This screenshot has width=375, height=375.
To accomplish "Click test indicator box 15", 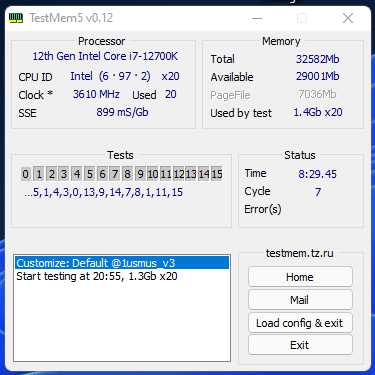I will pos(217,174).
